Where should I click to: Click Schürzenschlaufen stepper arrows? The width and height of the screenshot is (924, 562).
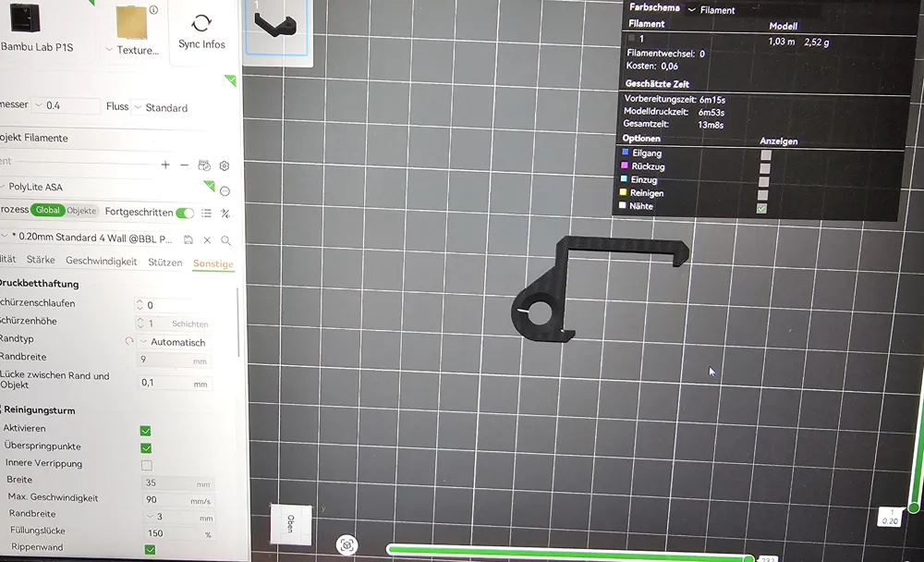pos(140,304)
